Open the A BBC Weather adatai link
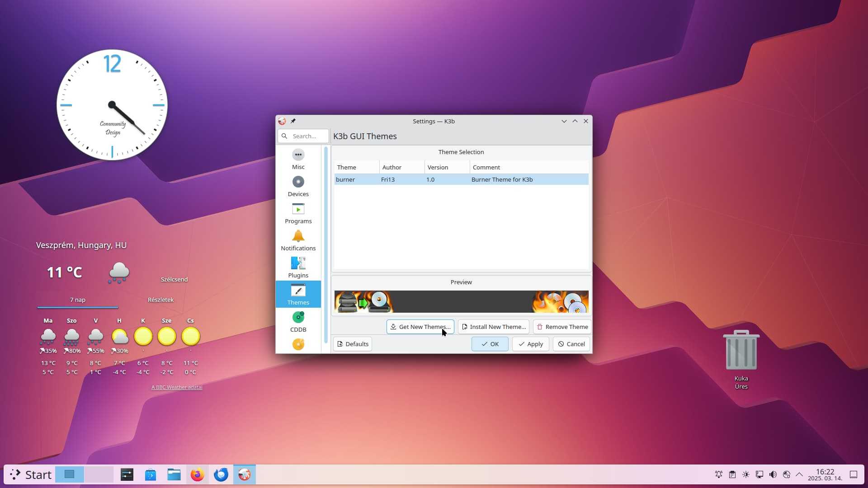This screenshot has height=488, width=868. coord(177,387)
